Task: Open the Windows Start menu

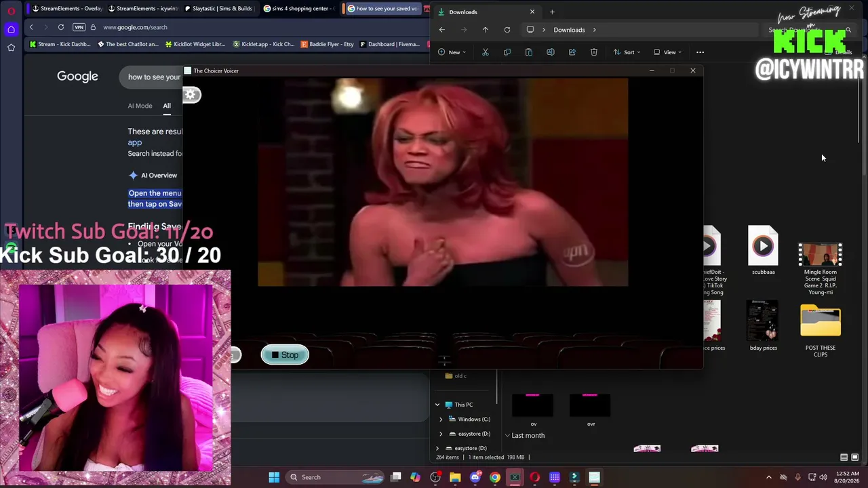Action: click(x=274, y=477)
